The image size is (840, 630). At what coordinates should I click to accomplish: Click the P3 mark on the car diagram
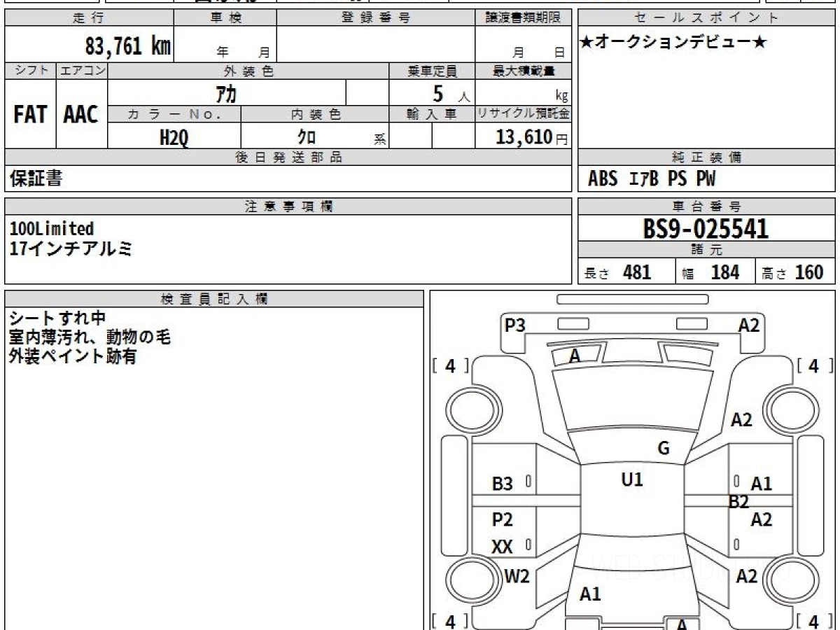coord(515,325)
